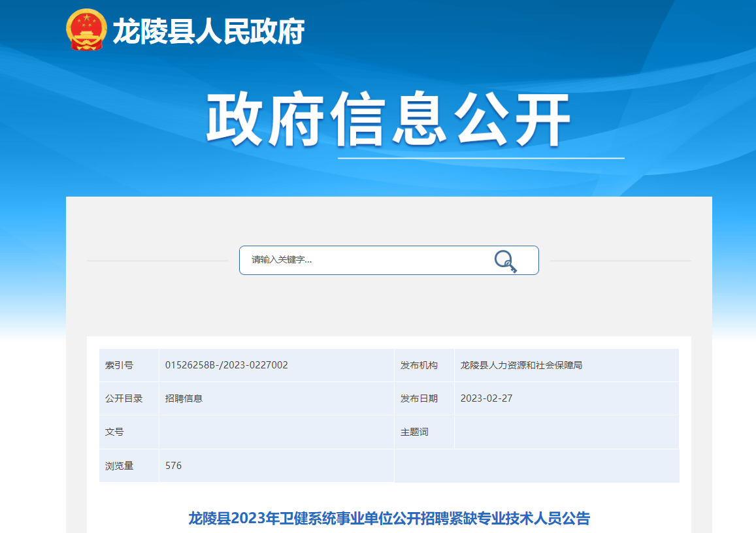
Task: Click 龙陵县人力资源和社会保障局 publisher value
Action: tap(521, 365)
